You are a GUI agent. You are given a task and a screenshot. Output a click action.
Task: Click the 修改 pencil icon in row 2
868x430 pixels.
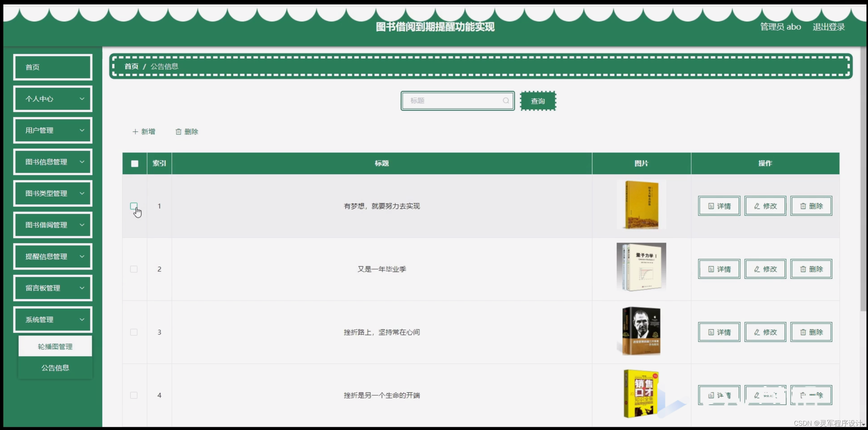point(757,269)
